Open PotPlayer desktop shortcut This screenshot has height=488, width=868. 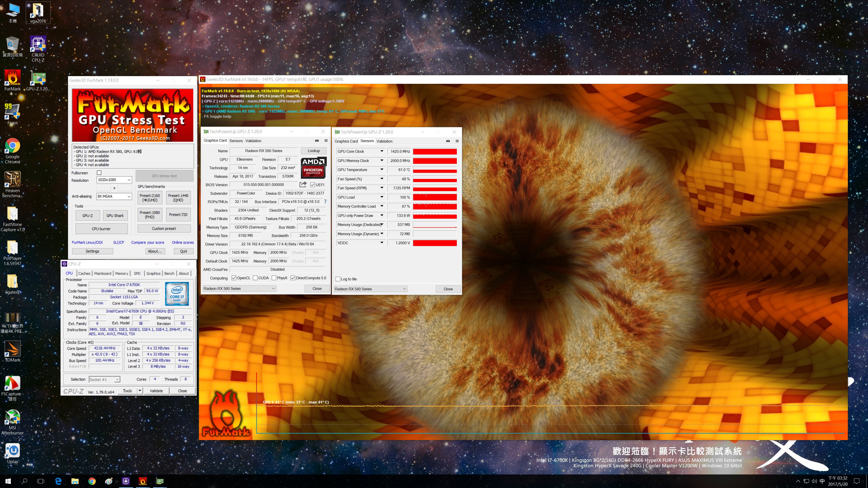click(x=12, y=253)
